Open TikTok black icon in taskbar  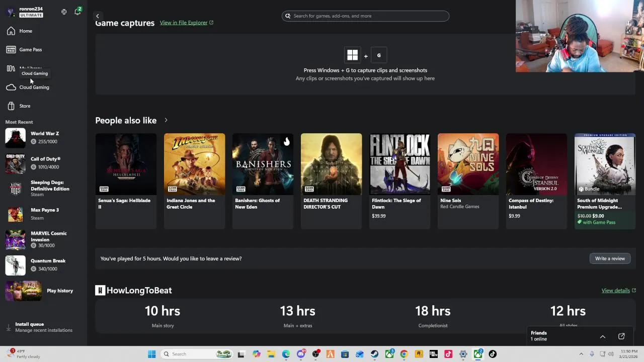[493, 354]
